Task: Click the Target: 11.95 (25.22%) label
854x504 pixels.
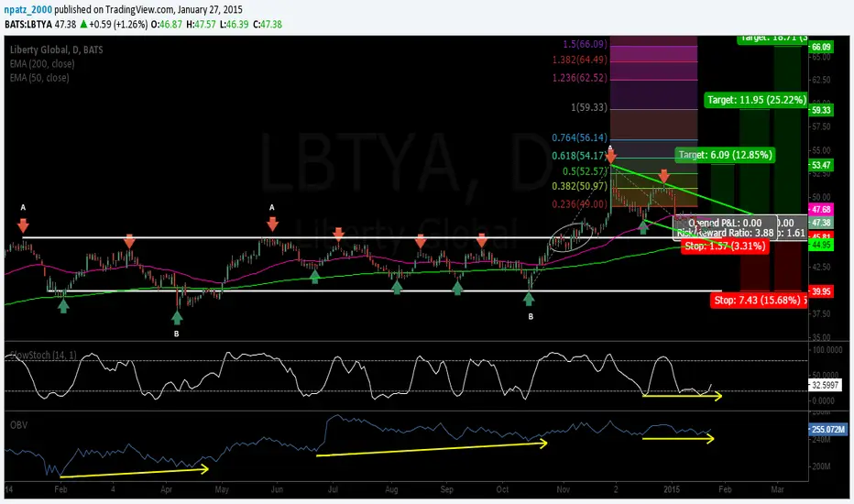Action: 756,100
